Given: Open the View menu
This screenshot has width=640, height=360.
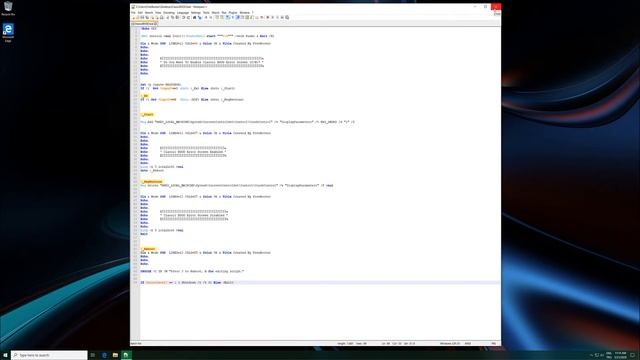Looking at the screenshot, I should pyautogui.click(x=158, y=13).
